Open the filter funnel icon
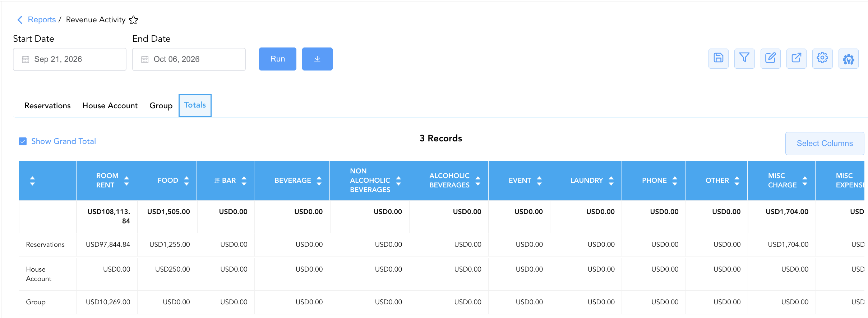The image size is (868, 318). 744,58
